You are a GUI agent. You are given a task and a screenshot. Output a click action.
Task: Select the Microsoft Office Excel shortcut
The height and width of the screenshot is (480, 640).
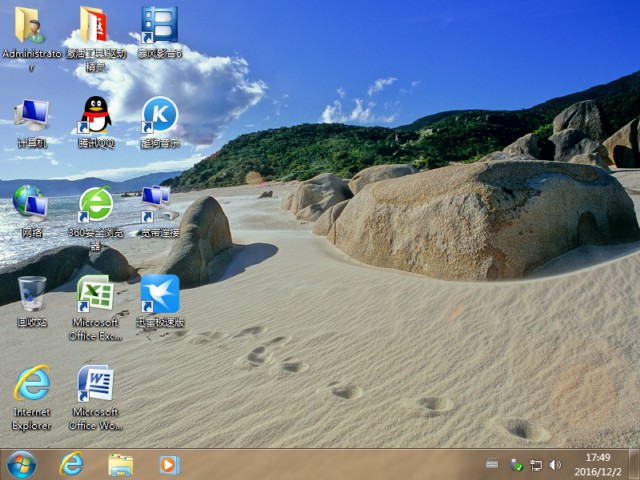pyautogui.click(x=96, y=295)
